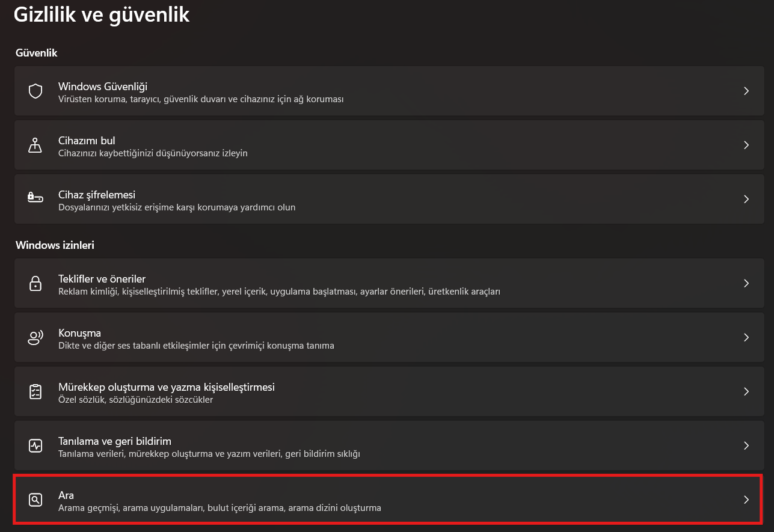The height and width of the screenshot is (532, 774).
Task: Click the Mürekkep oluşturma clipboard icon
Action: pos(35,391)
